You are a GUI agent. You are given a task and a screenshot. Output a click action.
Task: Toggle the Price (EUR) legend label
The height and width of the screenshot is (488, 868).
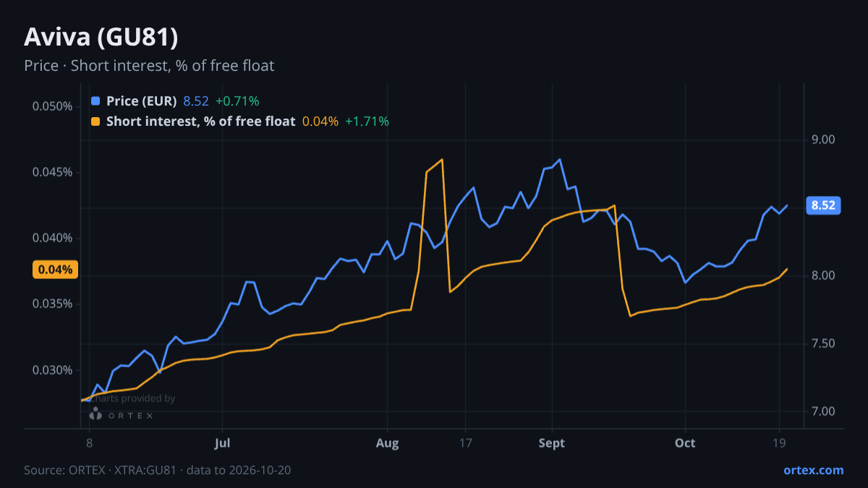(x=141, y=101)
